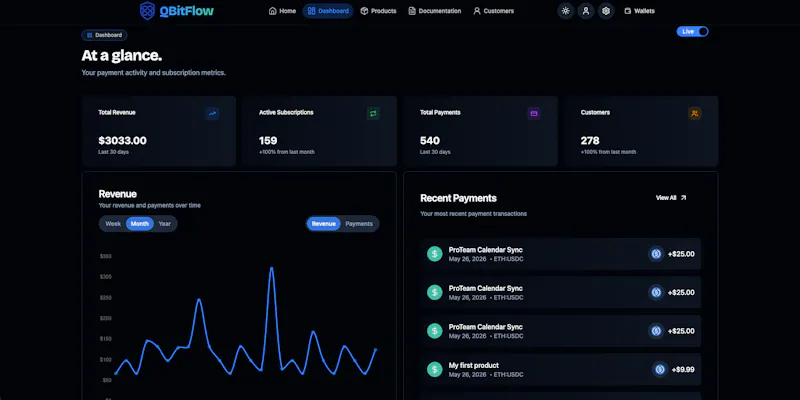This screenshot has width=800, height=400.
Task: Click the tallest peak on revenue chart
Action: (x=271, y=268)
